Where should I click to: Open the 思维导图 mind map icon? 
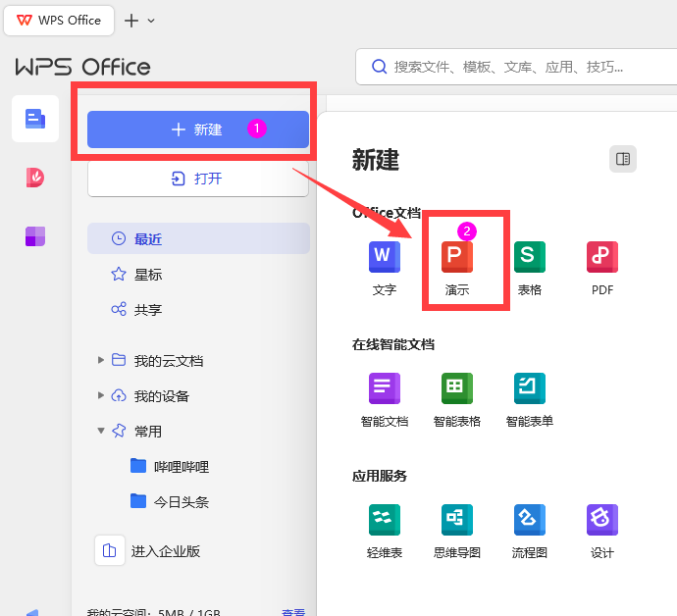[457, 520]
